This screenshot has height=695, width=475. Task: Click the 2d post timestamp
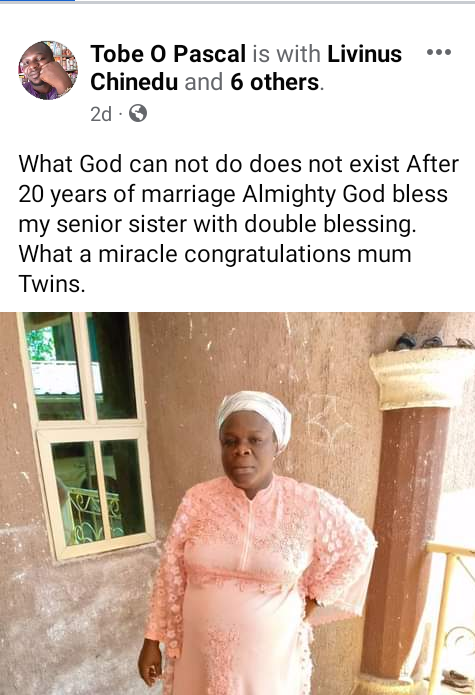tap(101, 114)
